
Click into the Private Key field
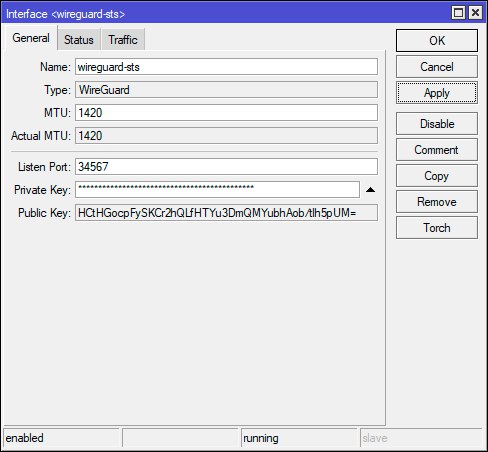[217, 190]
